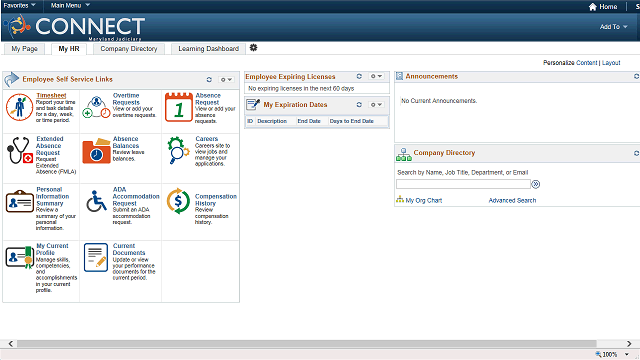This screenshot has width=640, height=360.
Task: Click the Days to End Date column header
Action: point(351,121)
